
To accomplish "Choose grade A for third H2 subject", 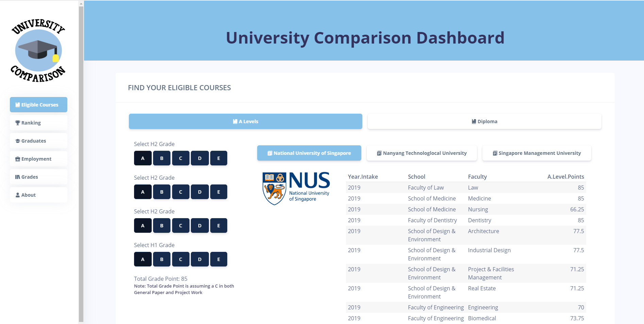I will coord(143,226).
